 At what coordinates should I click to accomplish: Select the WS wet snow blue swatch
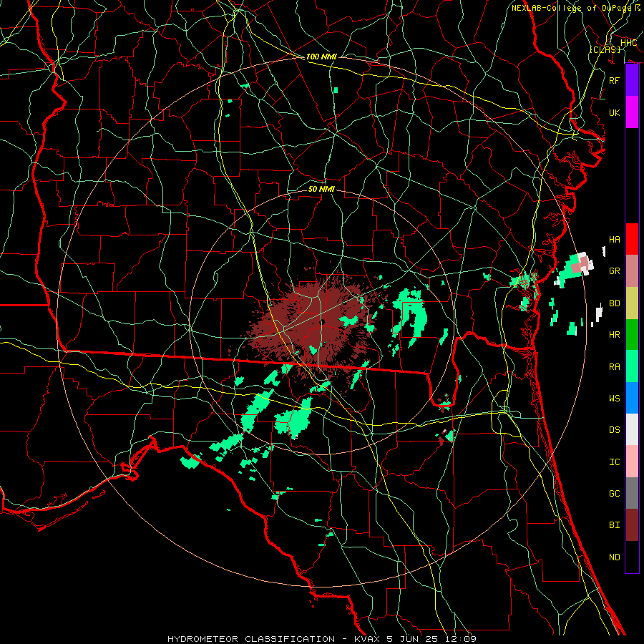[x=632, y=398]
